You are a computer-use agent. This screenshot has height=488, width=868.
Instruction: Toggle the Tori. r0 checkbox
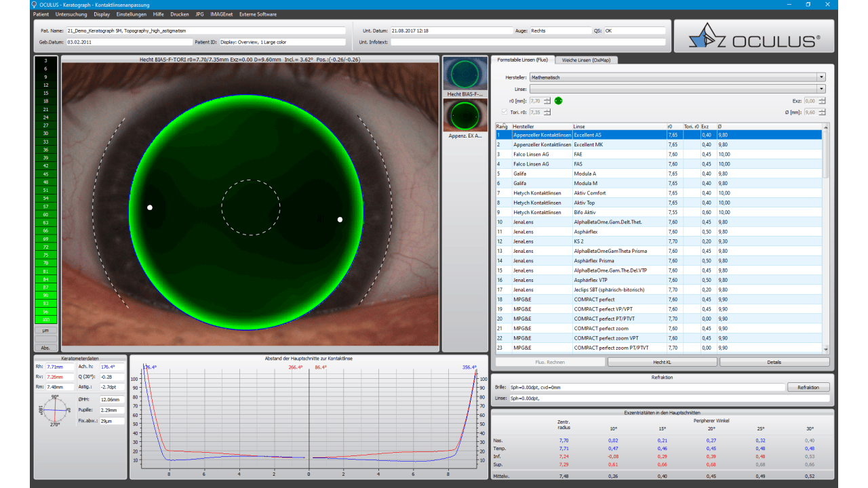pyautogui.click(x=504, y=112)
